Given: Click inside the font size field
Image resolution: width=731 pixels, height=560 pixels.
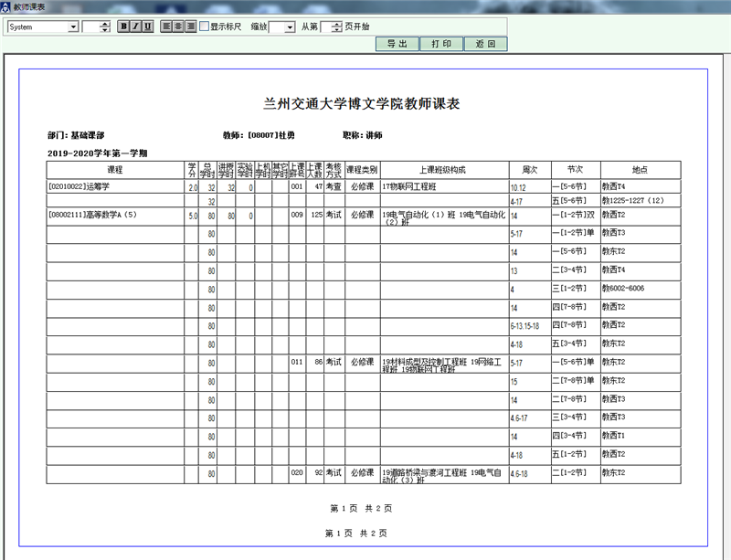Looking at the screenshot, I should [x=91, y=27].
